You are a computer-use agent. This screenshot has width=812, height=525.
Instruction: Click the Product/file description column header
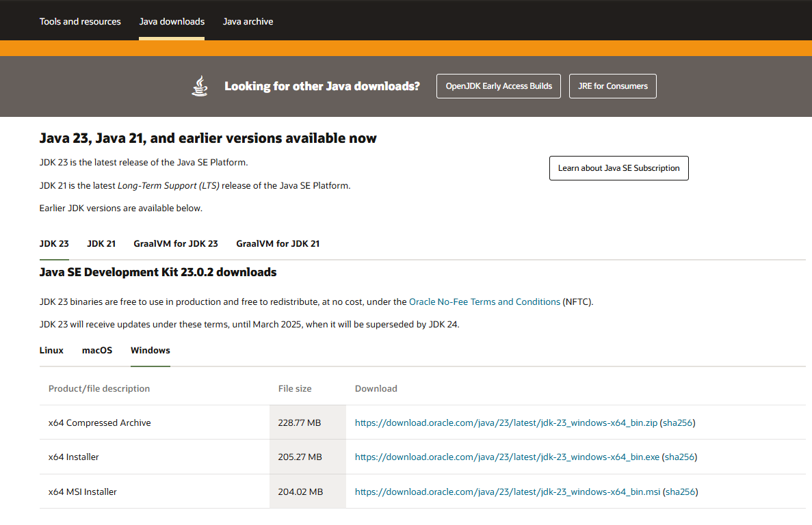pyautogui.click(x=99, y=388)
